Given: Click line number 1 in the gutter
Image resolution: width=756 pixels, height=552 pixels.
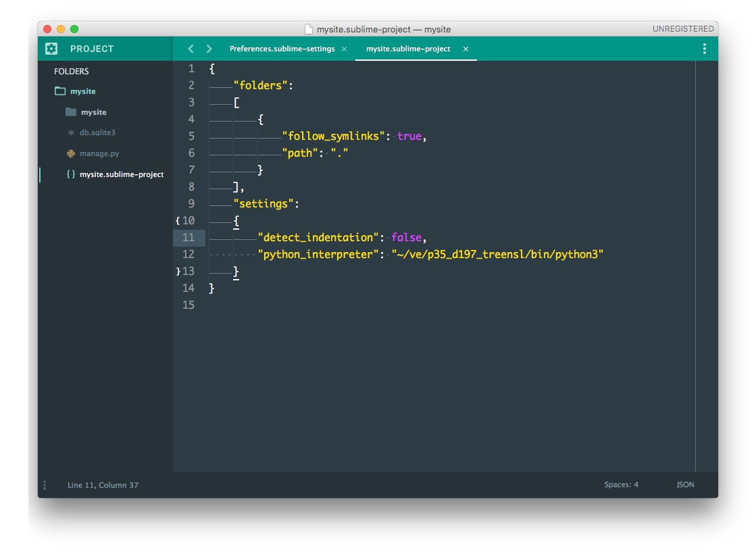Looking at the screenshot, I should click(x=191, y=68).
